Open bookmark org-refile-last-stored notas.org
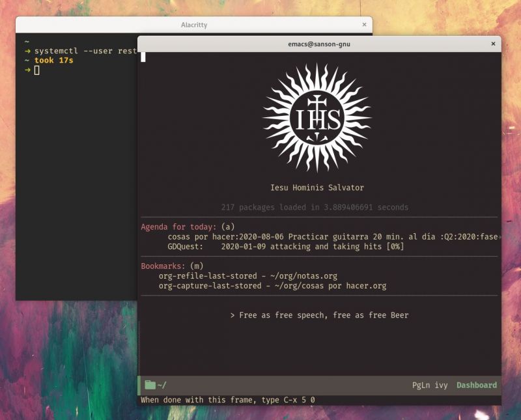521x420 pixels. [x=248, y=276]
